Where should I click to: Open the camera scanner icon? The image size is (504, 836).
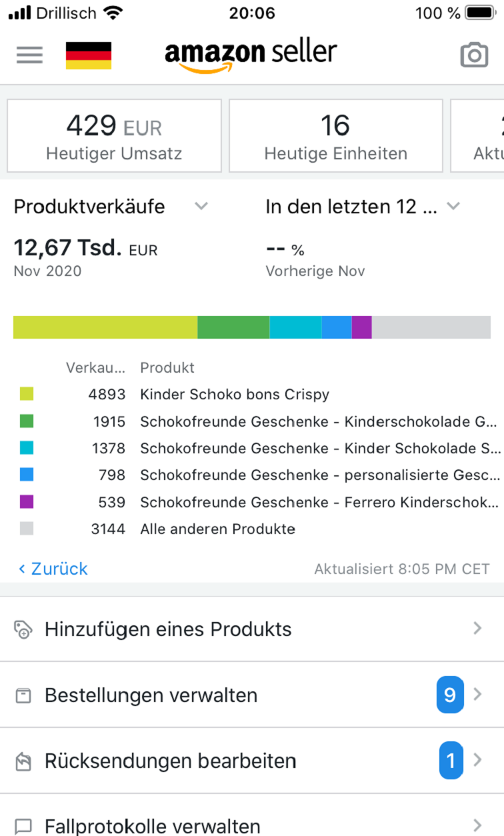[x=474, y=55]
